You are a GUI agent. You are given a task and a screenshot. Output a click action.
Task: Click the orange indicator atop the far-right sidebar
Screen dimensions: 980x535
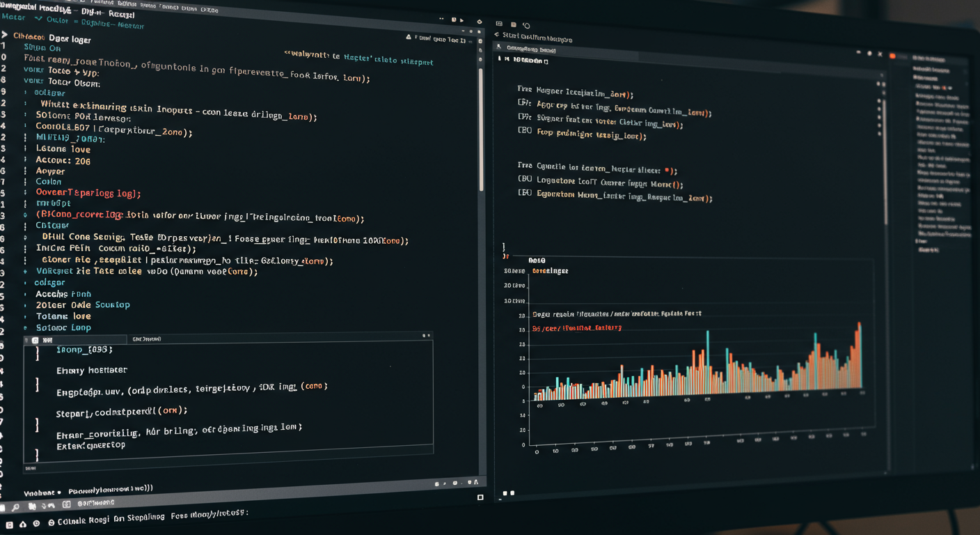click(893, 55)
